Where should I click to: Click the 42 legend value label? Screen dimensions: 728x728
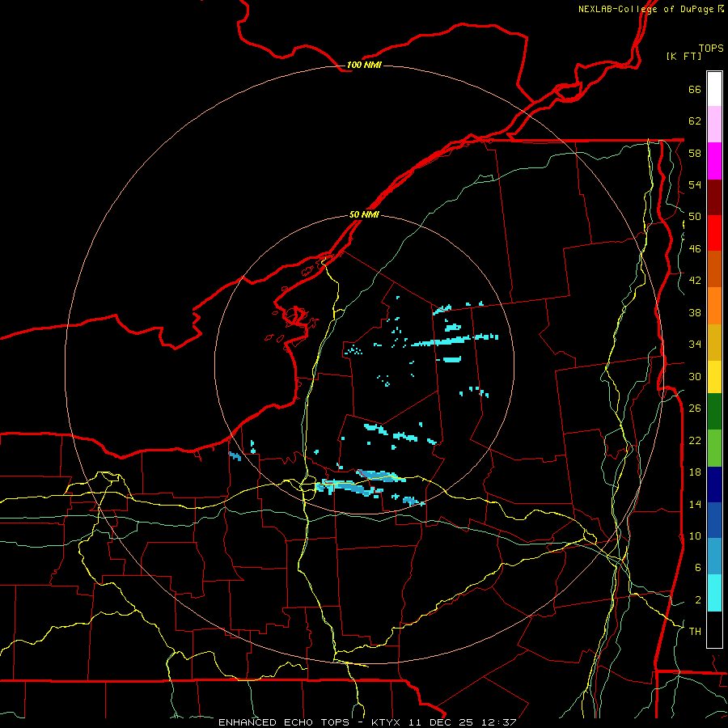click(x=695, y=281)
